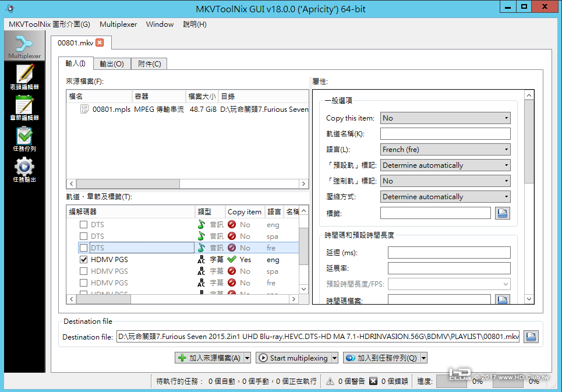Click the delay (延遲 ms) input field
562x392 pixels.
(x=449, y=253)
